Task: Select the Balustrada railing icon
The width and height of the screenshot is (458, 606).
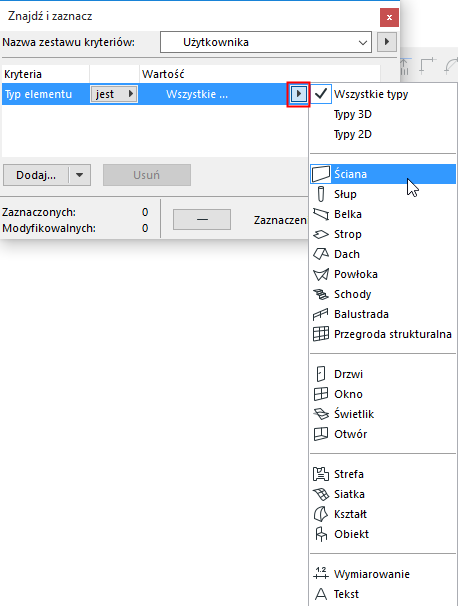Action: tap(321, 314)
